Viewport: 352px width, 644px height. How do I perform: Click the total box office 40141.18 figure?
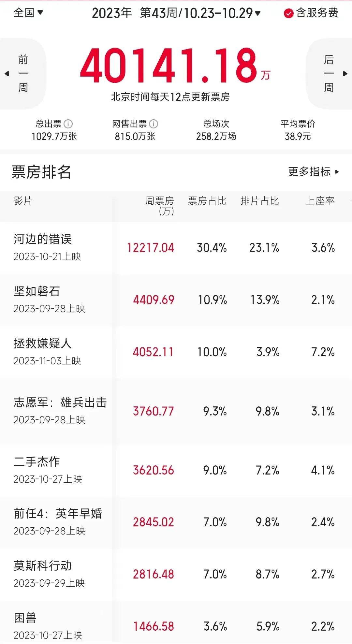pyautogui.click(x=169, y=66)
